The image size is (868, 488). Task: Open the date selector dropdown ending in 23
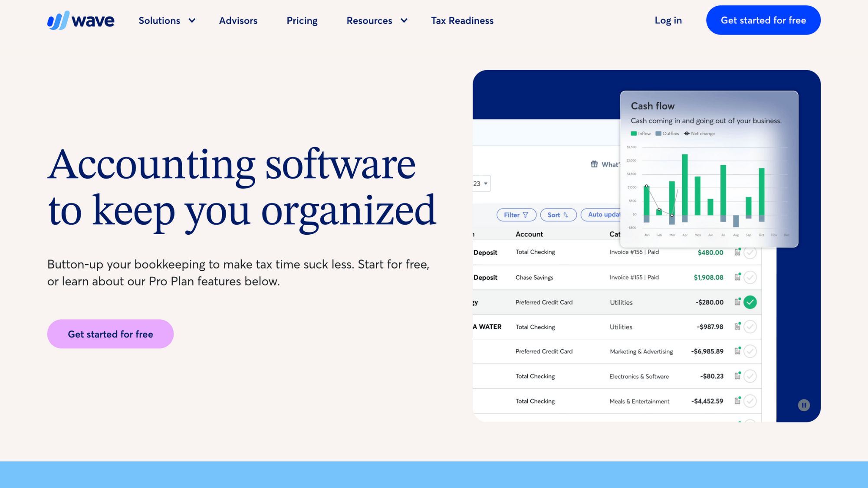click(482, 183)
